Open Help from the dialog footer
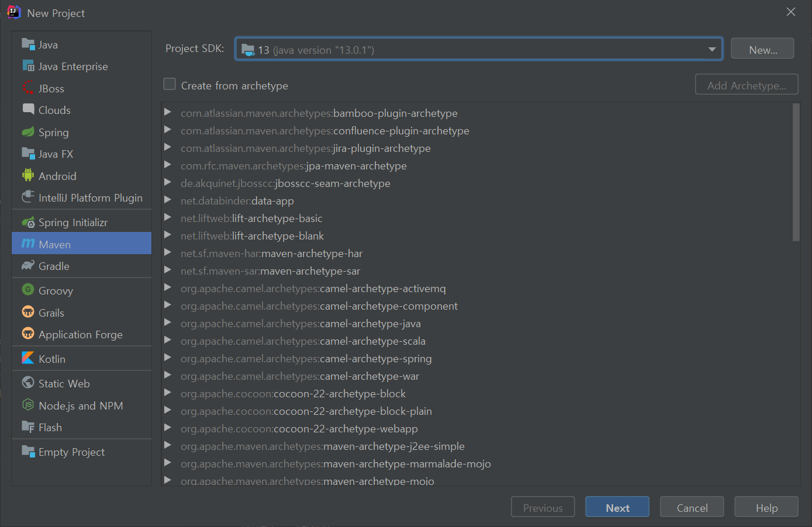The image size is (812, 527). tap(766, 507)
